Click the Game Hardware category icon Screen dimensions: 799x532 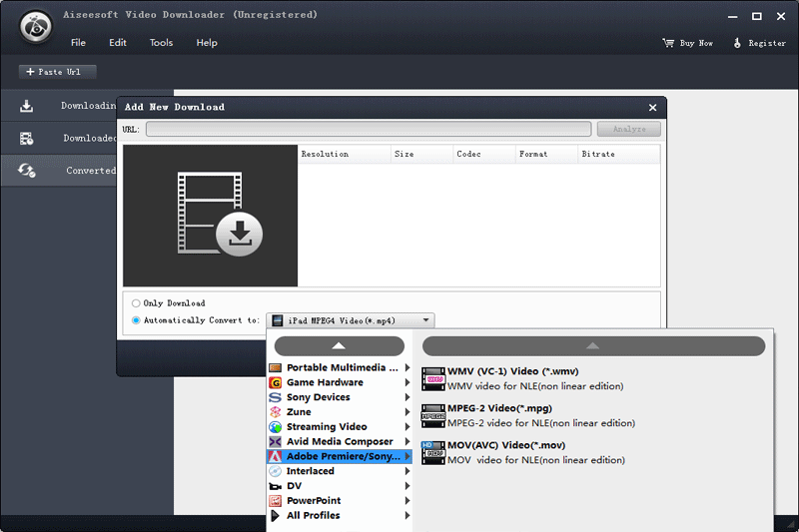[x=276, y=382]
